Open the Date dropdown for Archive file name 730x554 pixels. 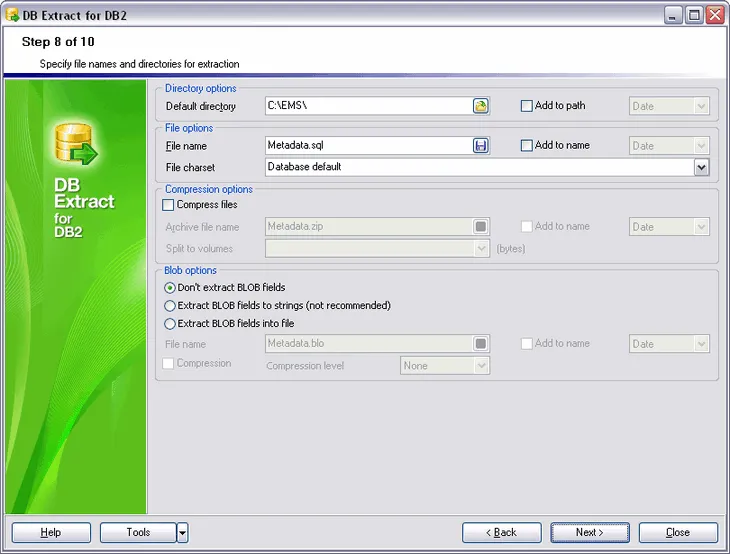(701, 227)
